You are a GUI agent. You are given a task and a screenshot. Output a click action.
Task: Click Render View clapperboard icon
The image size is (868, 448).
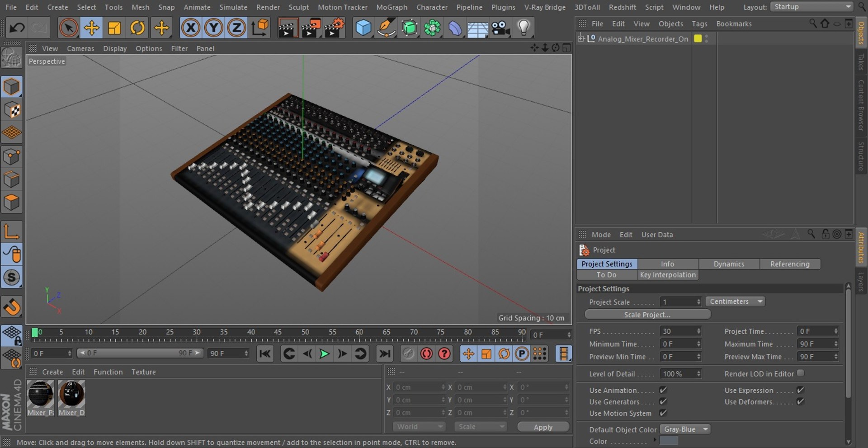pos(288,28)
